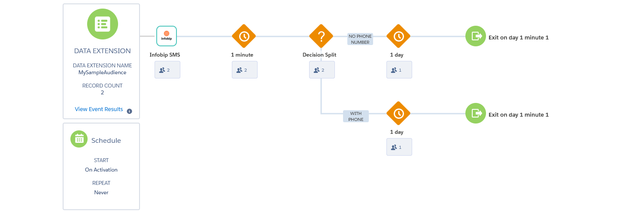This screenshot has height=214, width=644.
Task: Select the bottom Exit on day 1 icon
Action: click(x=474, y=114)
